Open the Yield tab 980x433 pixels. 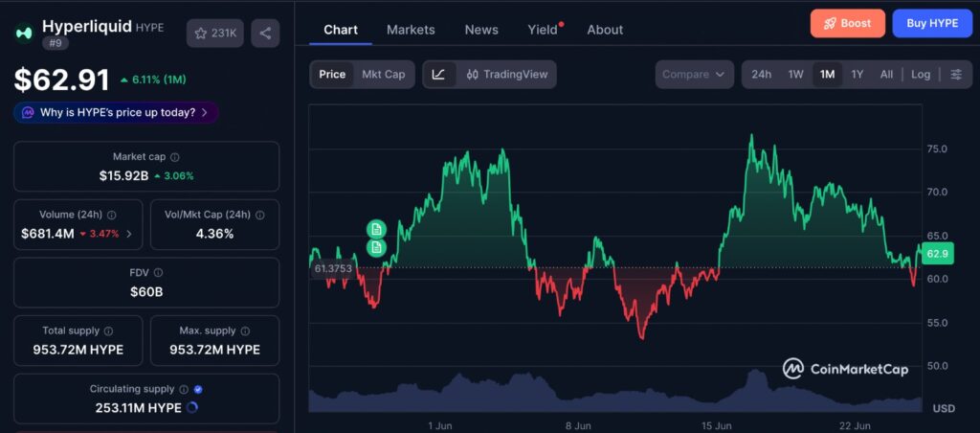tap(544, 30)
